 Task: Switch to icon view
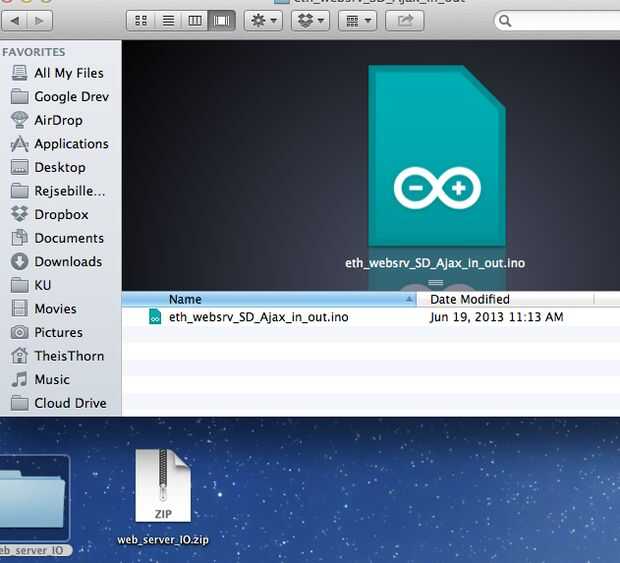click(141, 21)
